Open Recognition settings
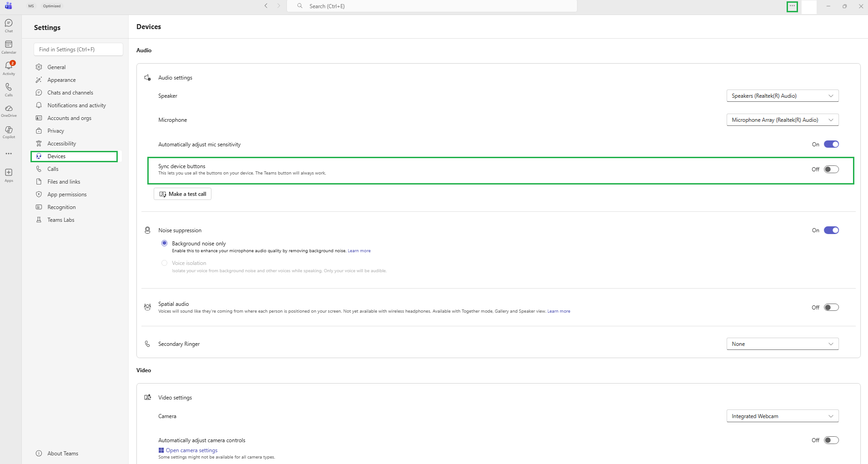The width and height of the screenshot is (868, 464). click(76, 207)
